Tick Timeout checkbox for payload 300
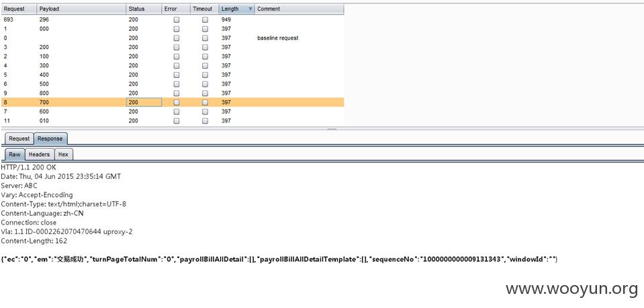644x308 pixels. [205, 66]
